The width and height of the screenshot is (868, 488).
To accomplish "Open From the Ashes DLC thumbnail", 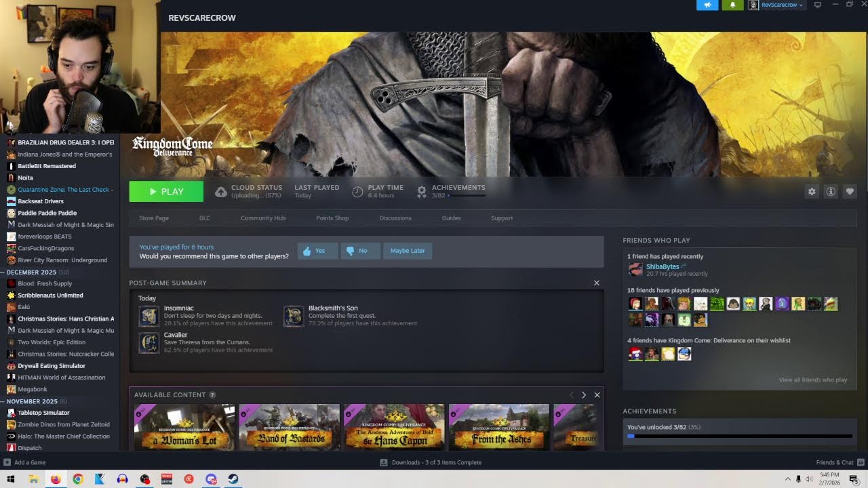I will [499, 427].
